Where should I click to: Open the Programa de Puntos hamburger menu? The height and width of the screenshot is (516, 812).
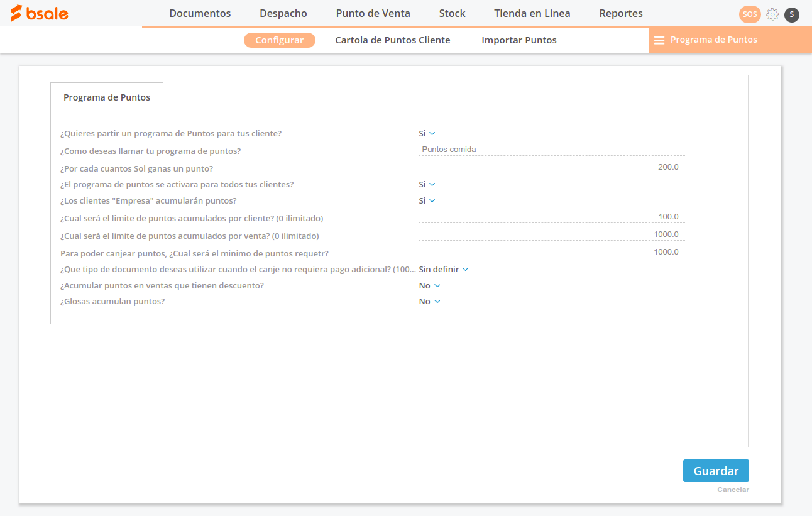(659, 40)
